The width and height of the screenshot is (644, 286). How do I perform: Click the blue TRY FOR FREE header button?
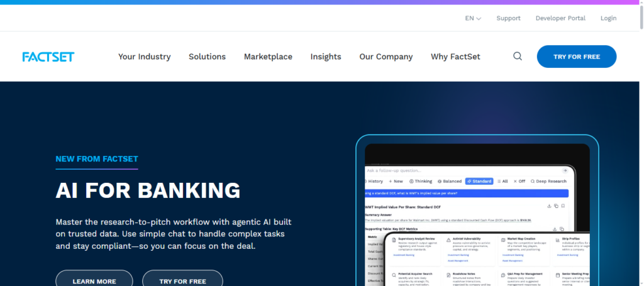tap(576, 57)
